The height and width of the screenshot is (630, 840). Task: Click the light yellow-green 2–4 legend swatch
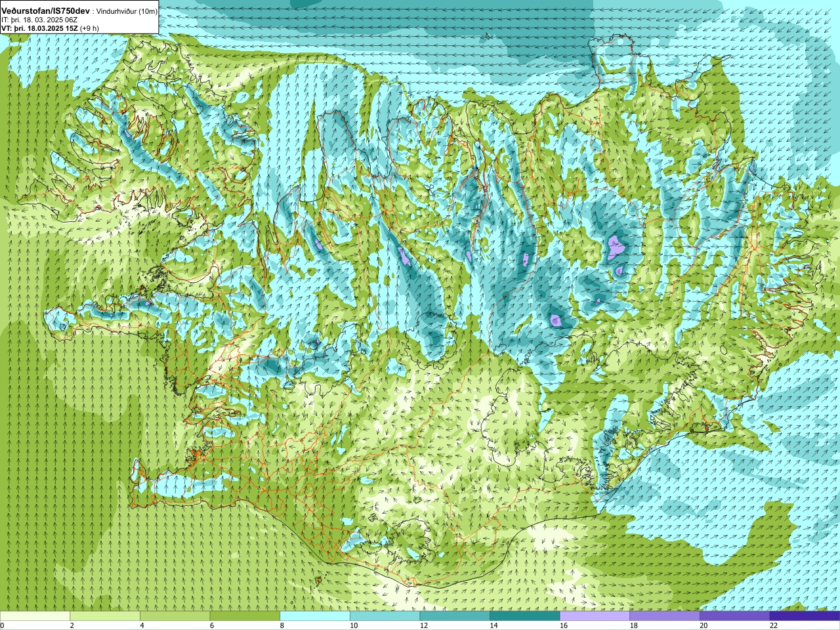pos(105,616)
